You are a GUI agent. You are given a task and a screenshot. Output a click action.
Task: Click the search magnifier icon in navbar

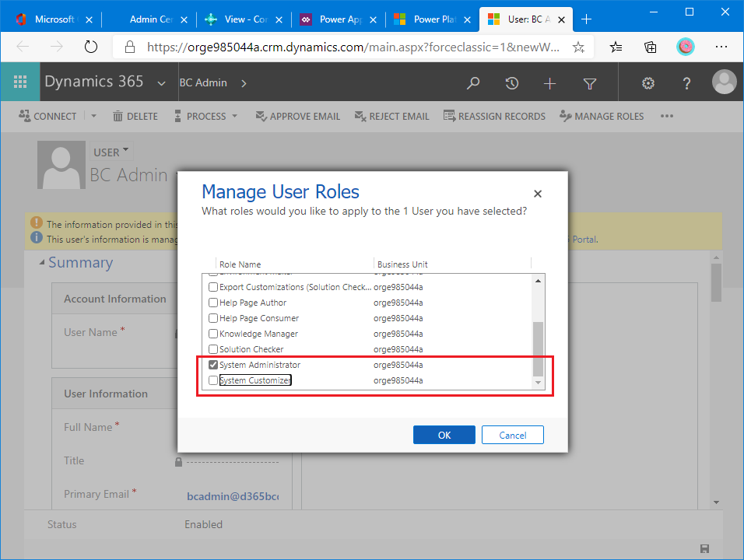pos(473,83)
